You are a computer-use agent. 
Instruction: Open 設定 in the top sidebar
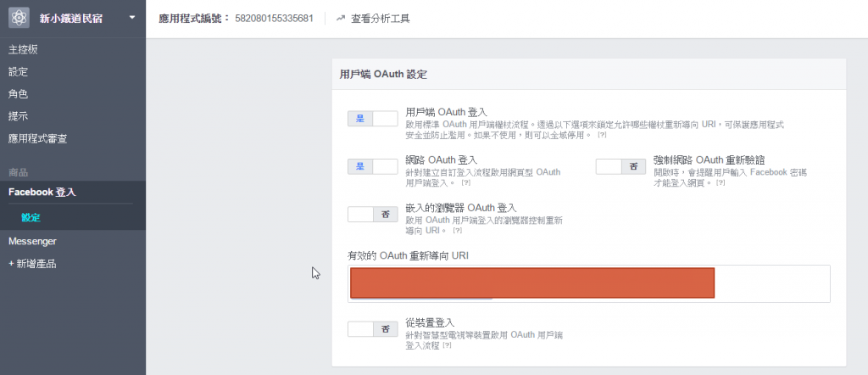(x=19, y=72)
